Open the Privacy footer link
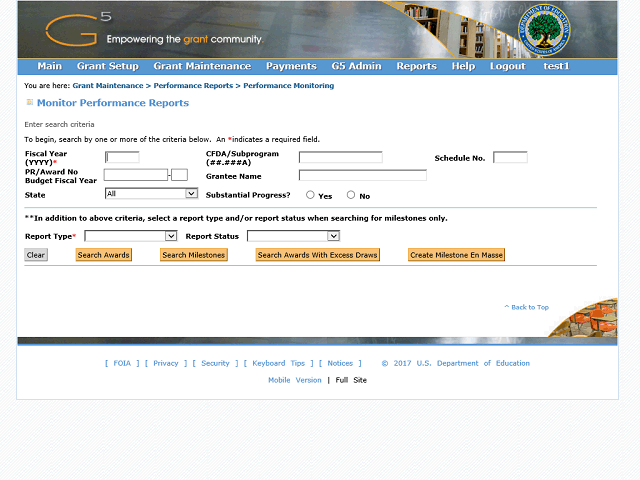This screenshot has height=480, width=640. [x=166, y=363]
